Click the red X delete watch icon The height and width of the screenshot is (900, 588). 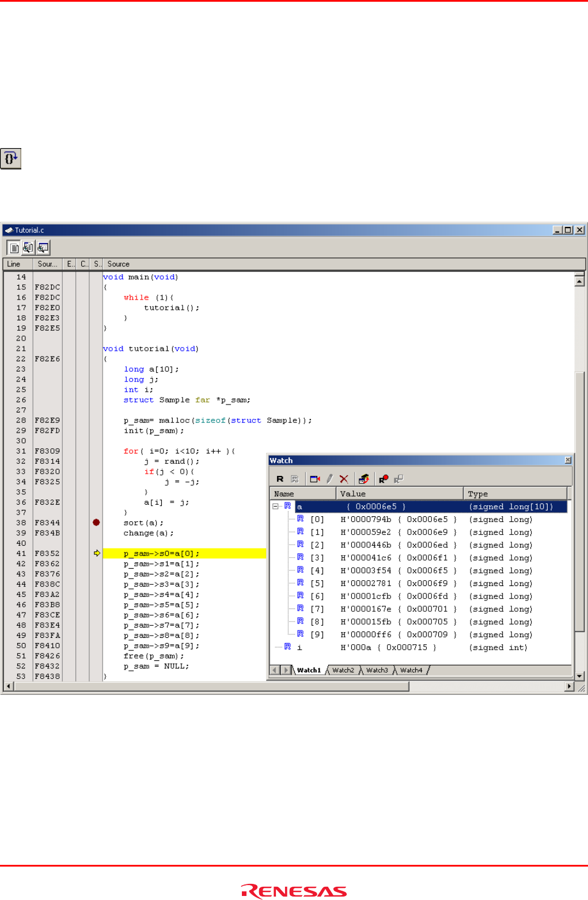[x=344, y=479]
